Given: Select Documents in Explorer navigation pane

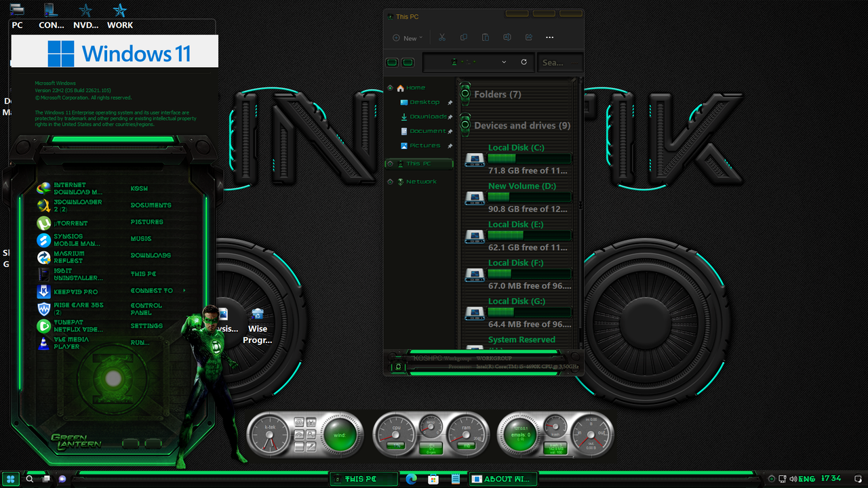Looking at the screenshot, I should [426, 131].
